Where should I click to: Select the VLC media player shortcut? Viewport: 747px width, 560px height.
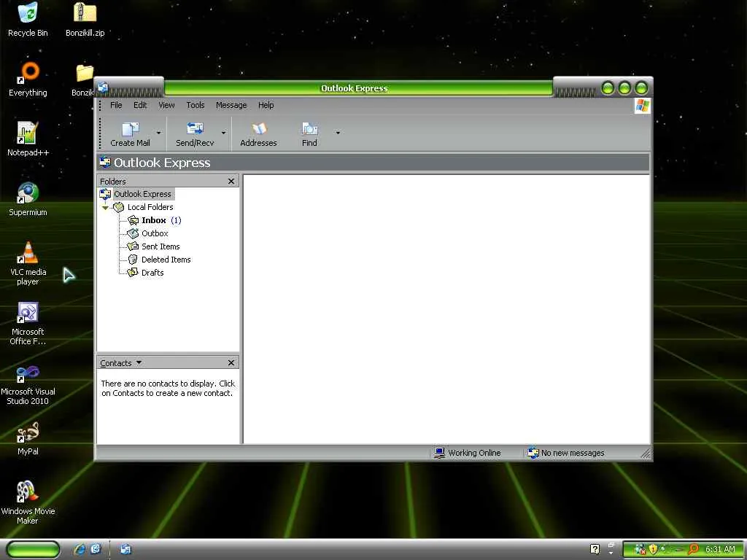28,263
